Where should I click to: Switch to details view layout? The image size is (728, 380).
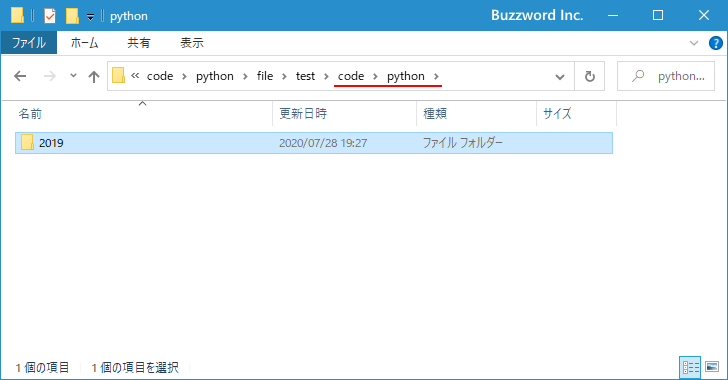pyautogui.click(x=690, y=367)
